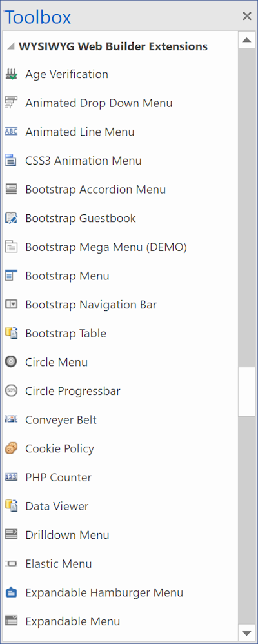Choose the Bootstrap Guestbook icon
The height and width of the screenshot is (644, 258).
(11, 218)
